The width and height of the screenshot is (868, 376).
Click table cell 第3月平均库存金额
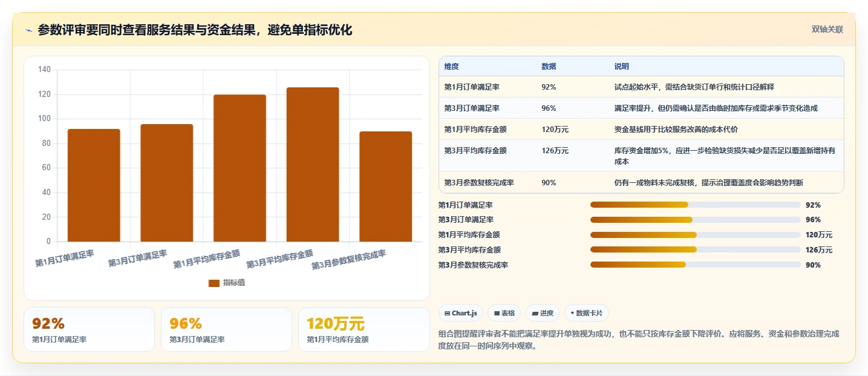tap(475, 151)
